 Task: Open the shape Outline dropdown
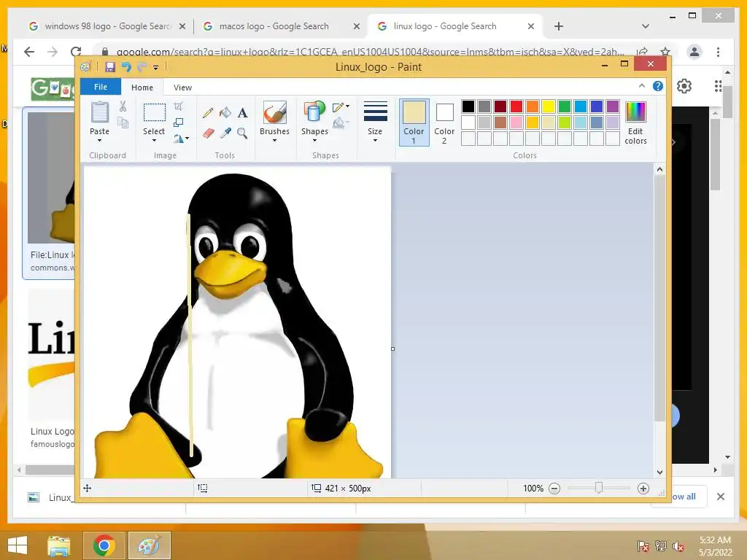click(341, 107)
